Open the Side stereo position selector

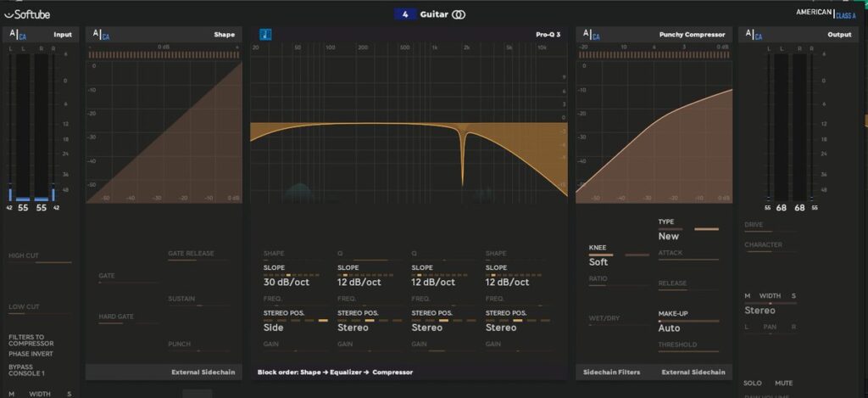tap(274, 328)
